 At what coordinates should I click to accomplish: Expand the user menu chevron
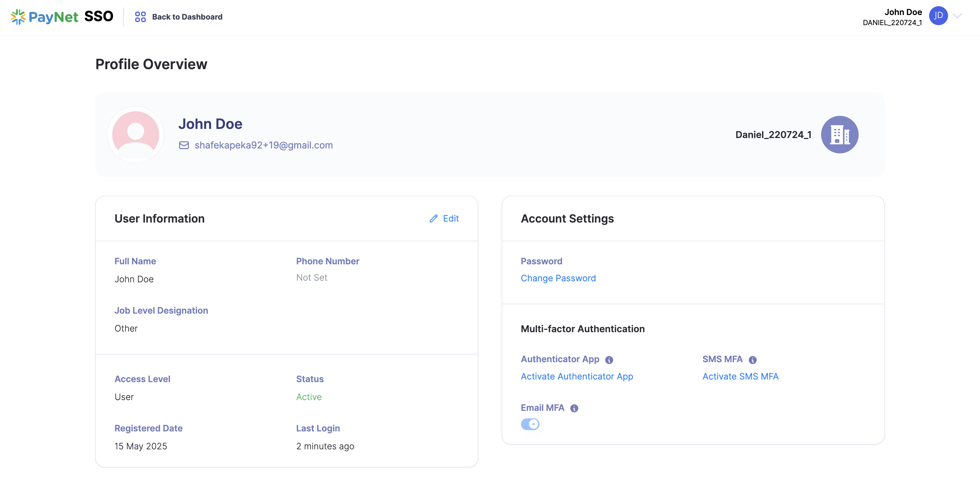pyautogui.click(x=957, y=16)
